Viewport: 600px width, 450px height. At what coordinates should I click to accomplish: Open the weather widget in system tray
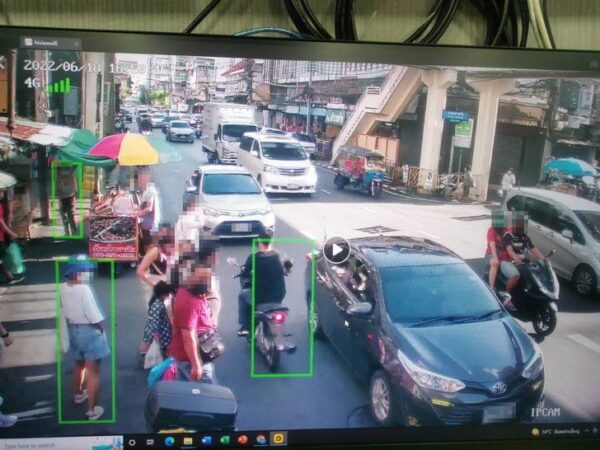[555, 430]
